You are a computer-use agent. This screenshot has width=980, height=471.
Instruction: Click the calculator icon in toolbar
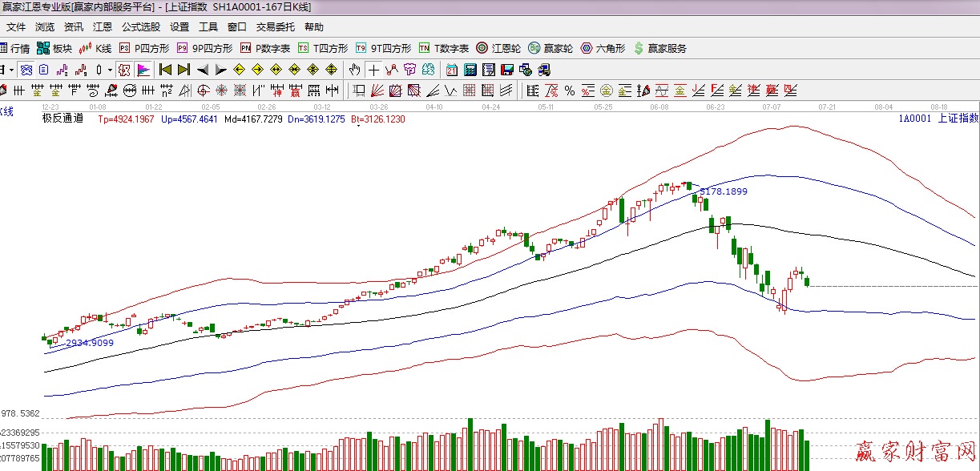pyautogui.click(x=470, y=69)
